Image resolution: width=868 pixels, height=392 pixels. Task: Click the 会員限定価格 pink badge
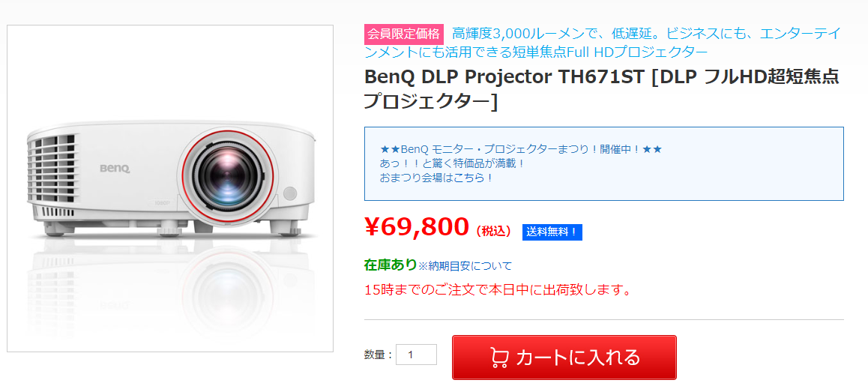tap(404, 34)
